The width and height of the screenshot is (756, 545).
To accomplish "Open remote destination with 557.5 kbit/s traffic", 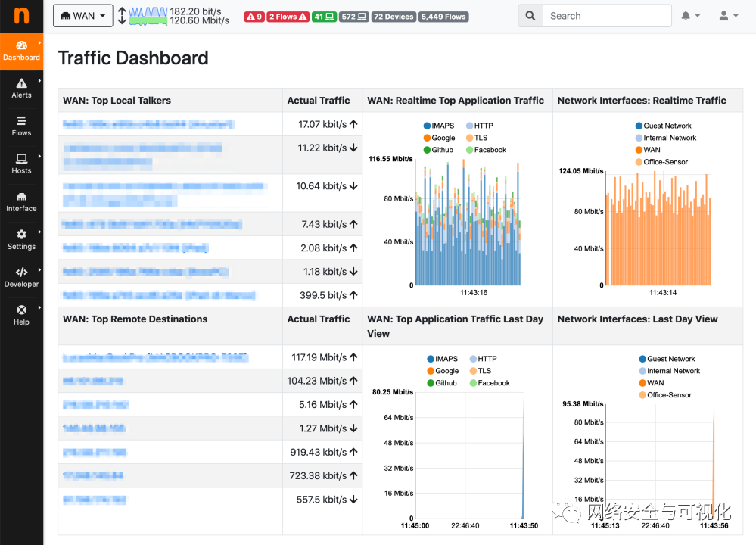I will pos(94,500).
